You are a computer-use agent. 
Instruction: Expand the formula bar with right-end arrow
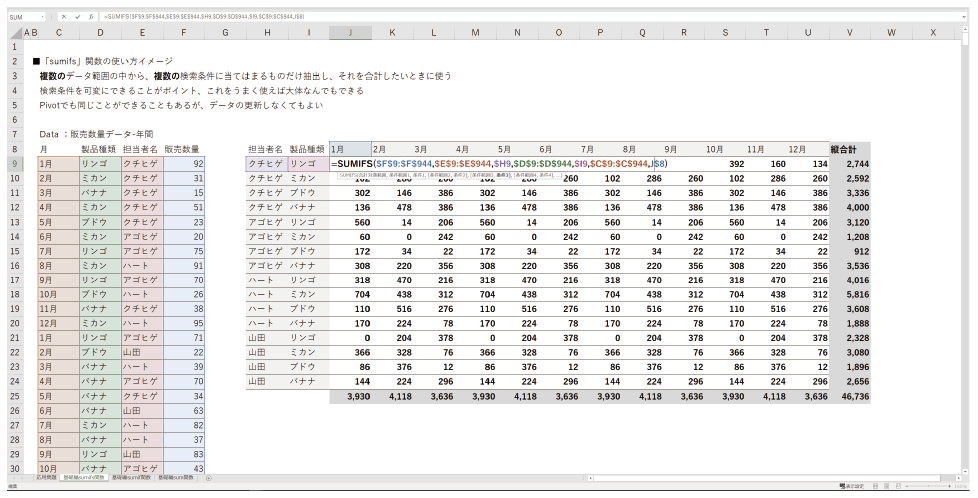pyautogui.click(x=965, y=17)
